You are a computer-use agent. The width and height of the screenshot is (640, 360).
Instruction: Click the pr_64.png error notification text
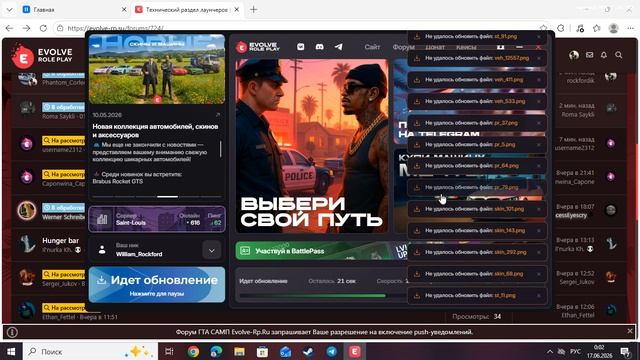tap(472, 166)
